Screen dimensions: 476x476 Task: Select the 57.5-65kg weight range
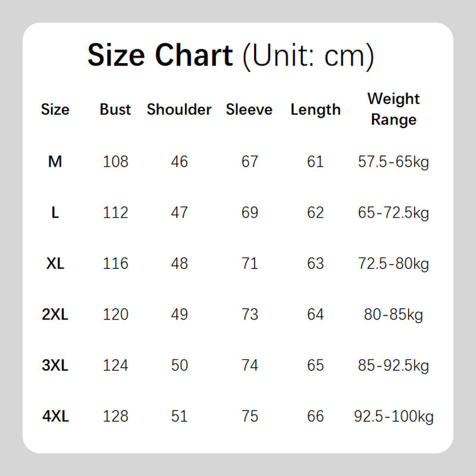point(393,161)
